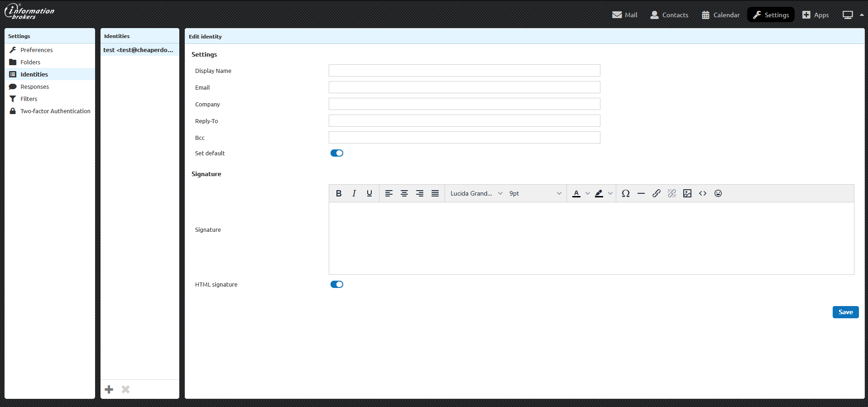Add new identity with plus icon

tap(109, 389)
